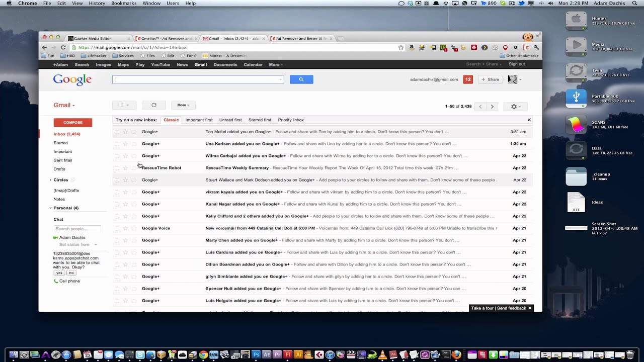
Task: Click the blue Gmail search button
Action: pos(301,79)
